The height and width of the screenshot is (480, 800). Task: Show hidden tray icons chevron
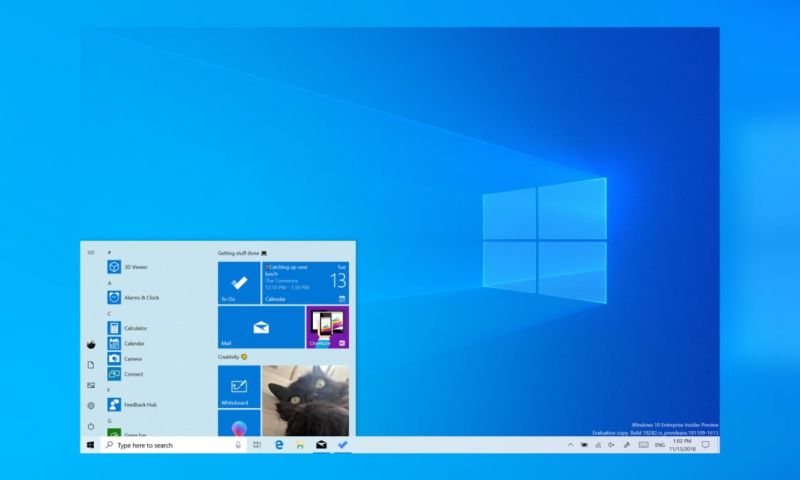tap(570, 445)
